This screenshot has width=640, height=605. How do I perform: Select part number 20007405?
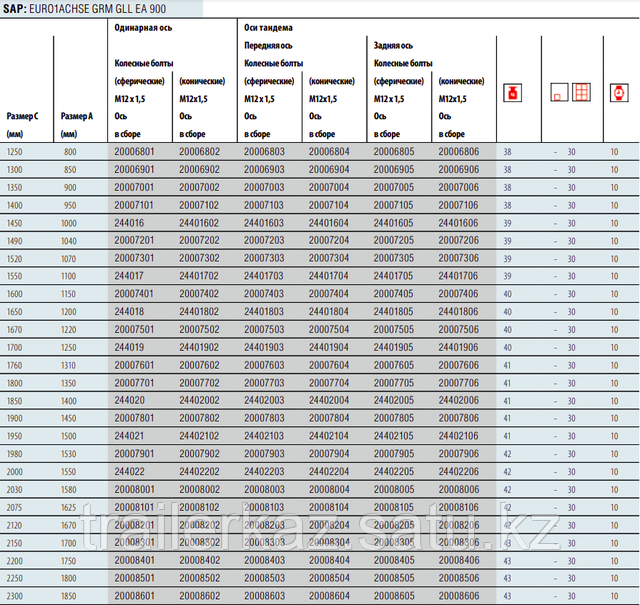pos(394,294)
